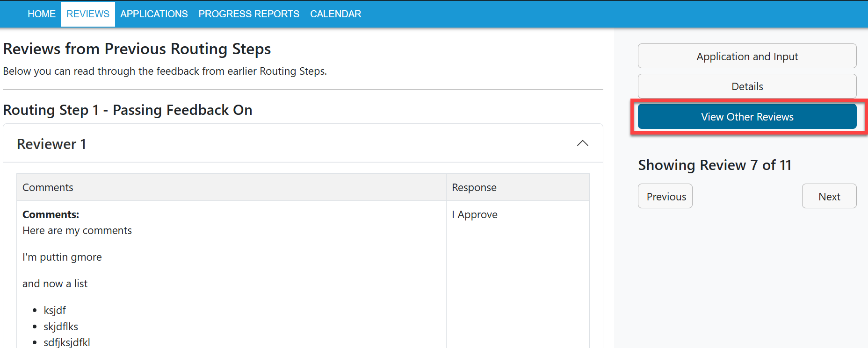Click the 'sdfjksjdfkl' list item
The image size is (868, 348).
coord(67,342)
